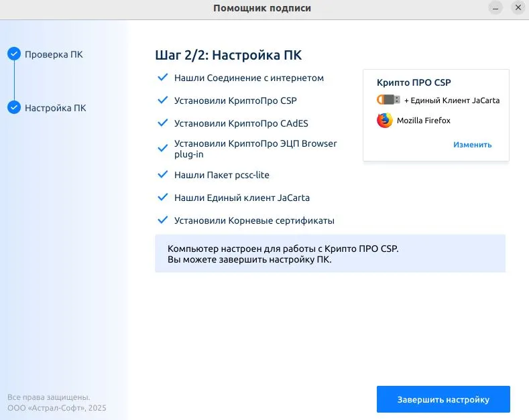
Task: Click the checkmark beside Установили КриптоПро CSP
Action: click(x=163, y=100)
